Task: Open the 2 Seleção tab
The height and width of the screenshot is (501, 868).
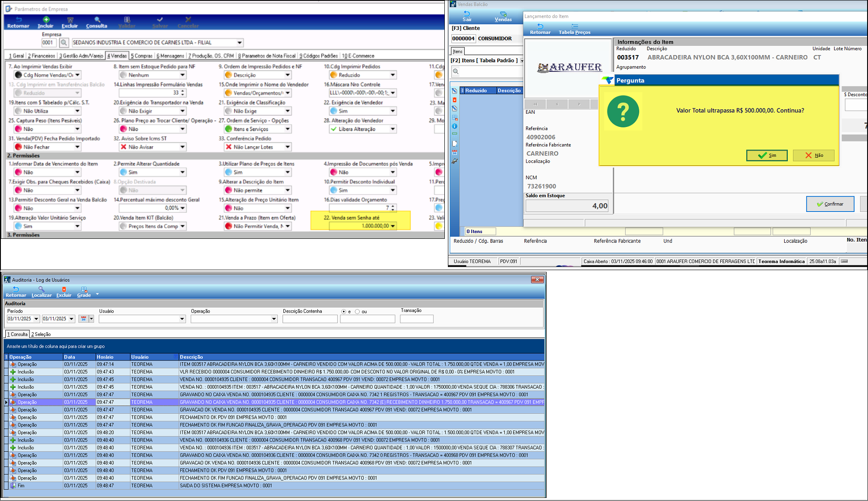Action: pos(41,334)
